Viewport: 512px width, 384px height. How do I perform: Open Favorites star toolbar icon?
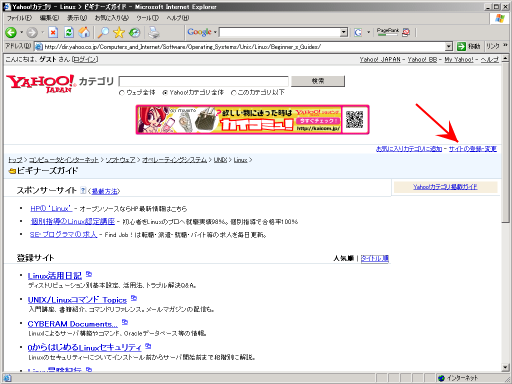pyautogui.click(x=119, y=32)
